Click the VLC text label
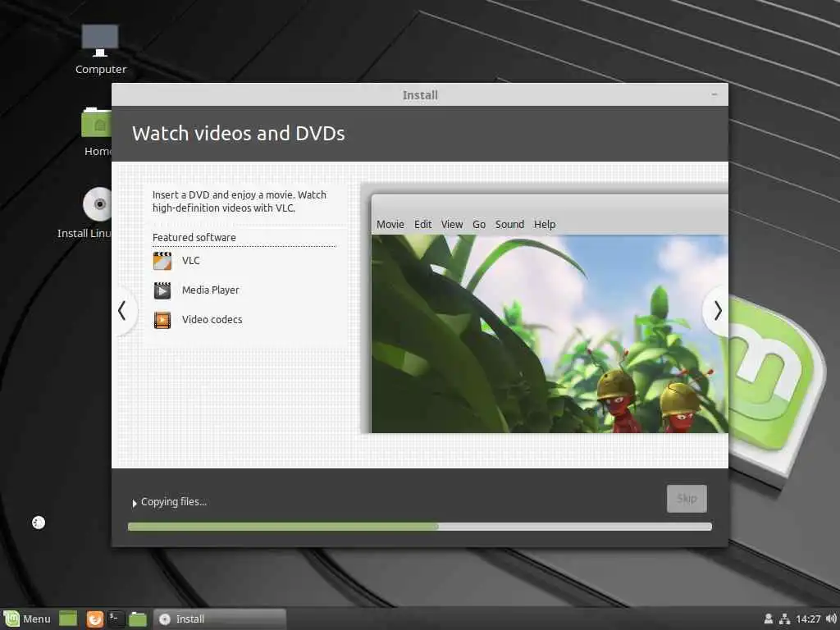 [x=190, y=261]
